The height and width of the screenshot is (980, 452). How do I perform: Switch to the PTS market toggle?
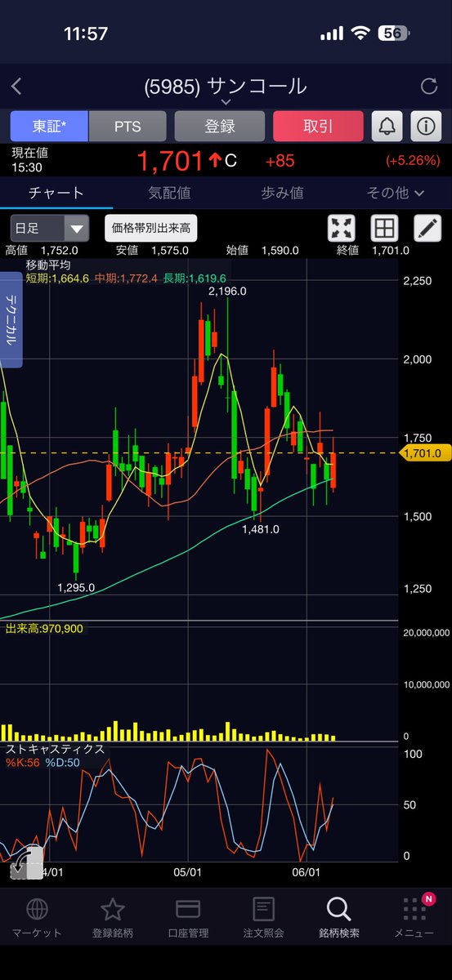point(128,127)
